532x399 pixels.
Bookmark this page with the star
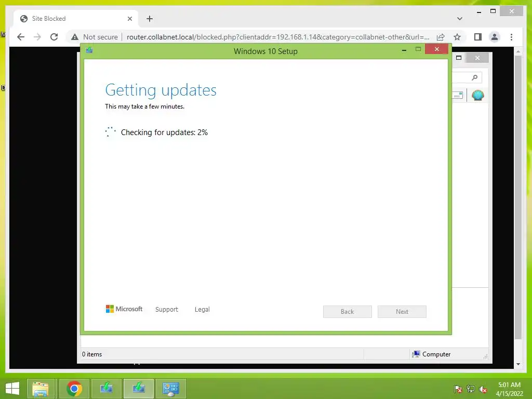coord(457,37)
